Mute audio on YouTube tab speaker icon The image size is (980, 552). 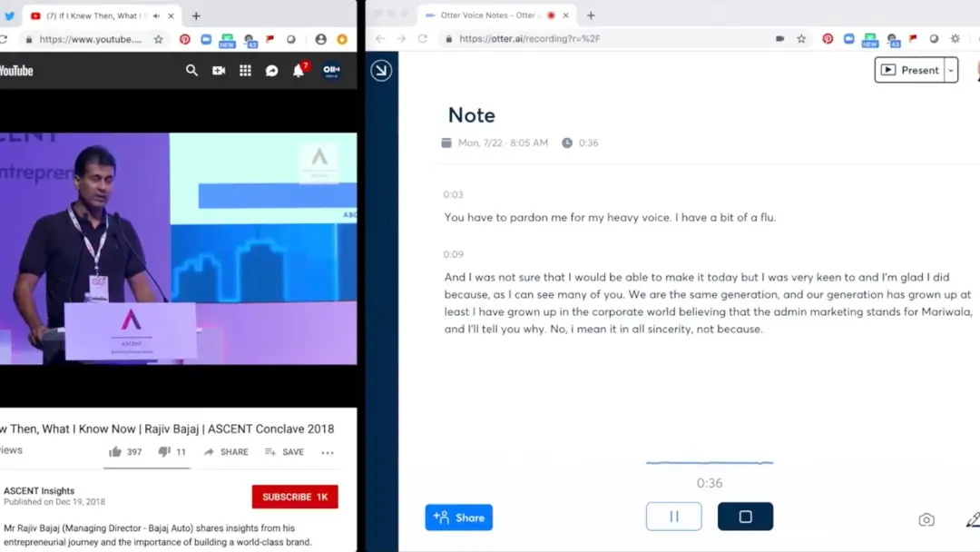coord(156,15)
